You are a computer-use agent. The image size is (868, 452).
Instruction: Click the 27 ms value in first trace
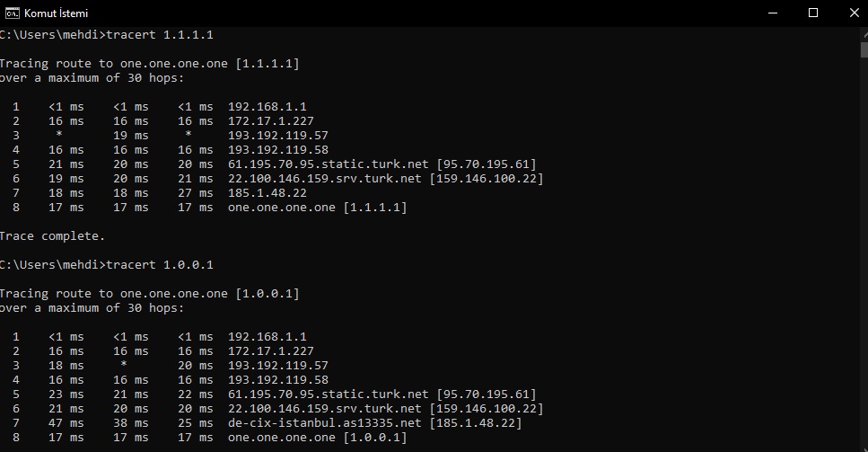click(196, 193)
